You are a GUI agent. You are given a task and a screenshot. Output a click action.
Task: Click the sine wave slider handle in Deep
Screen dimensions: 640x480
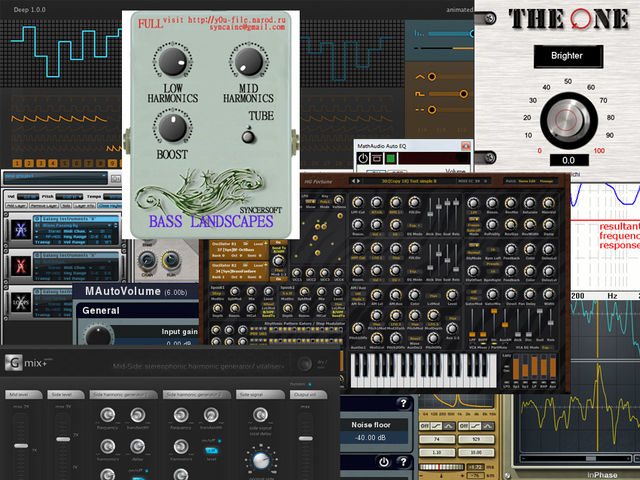click(x=432, y=77)
